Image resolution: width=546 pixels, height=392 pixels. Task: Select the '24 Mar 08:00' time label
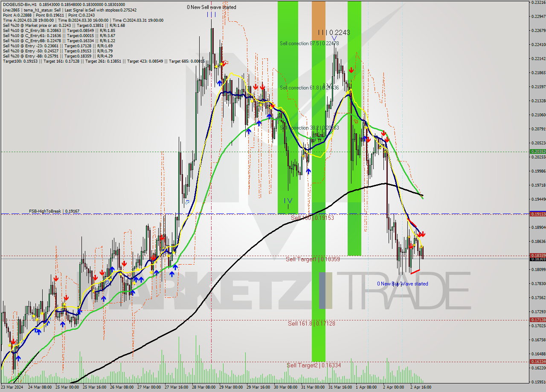coord(40,387)
